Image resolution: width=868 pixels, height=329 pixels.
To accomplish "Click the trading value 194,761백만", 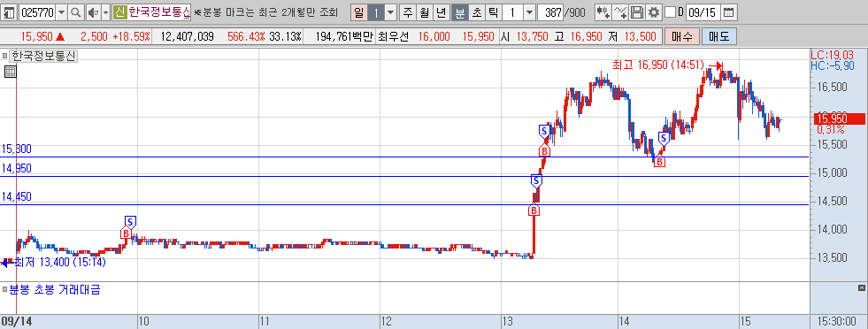I will point(344,36).
